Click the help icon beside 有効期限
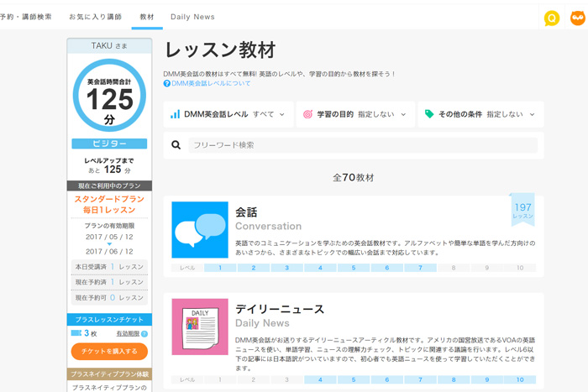This screenshot has width=588, height=392. 144,334
